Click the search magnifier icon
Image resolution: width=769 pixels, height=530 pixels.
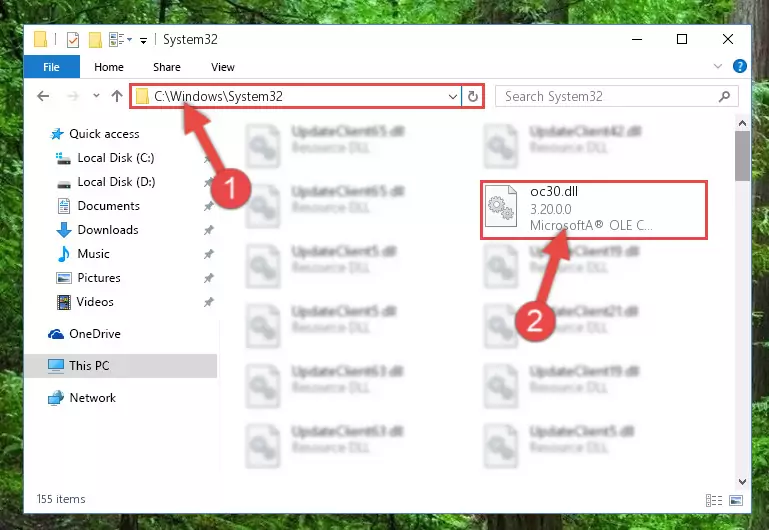click(724, 96)
